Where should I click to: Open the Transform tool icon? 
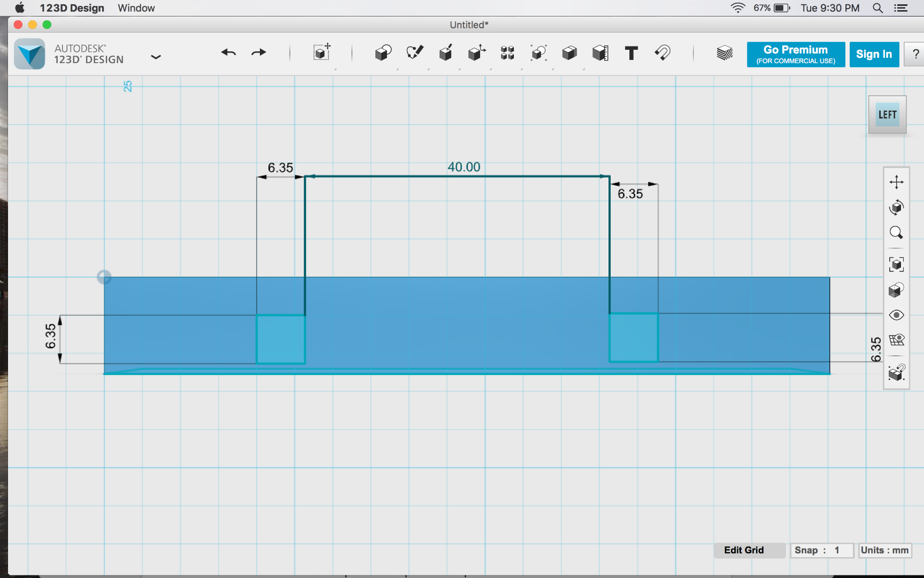click(x=321, y=52)
